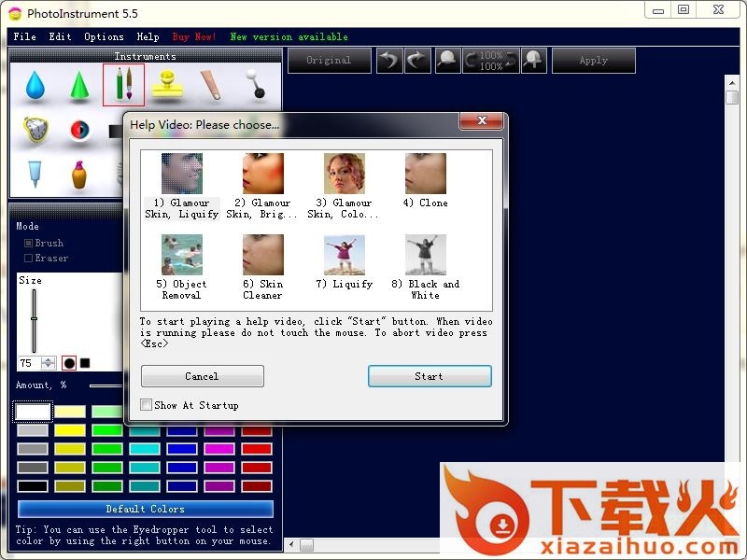Select the blue water drop Blur tool
The image size is (747, 560).
[35, 85]
